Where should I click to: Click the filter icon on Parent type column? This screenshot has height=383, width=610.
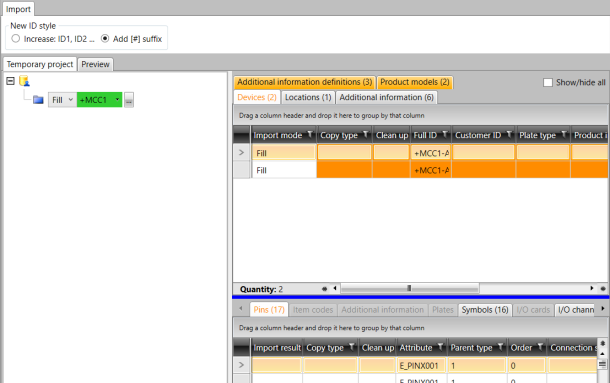click(501, 346)
